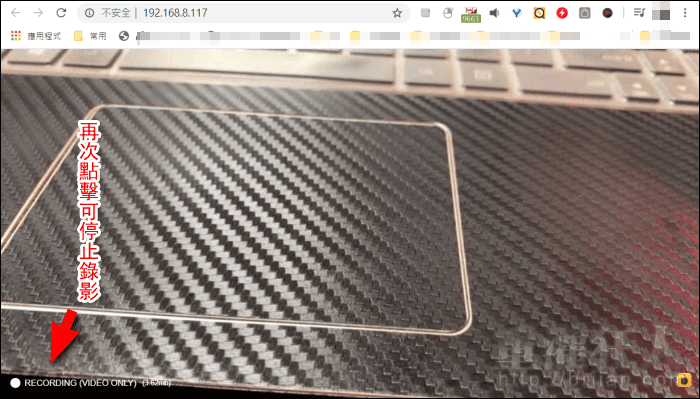
Task: Open the 應用程式 apps shortcut
Action: point(36,36)
